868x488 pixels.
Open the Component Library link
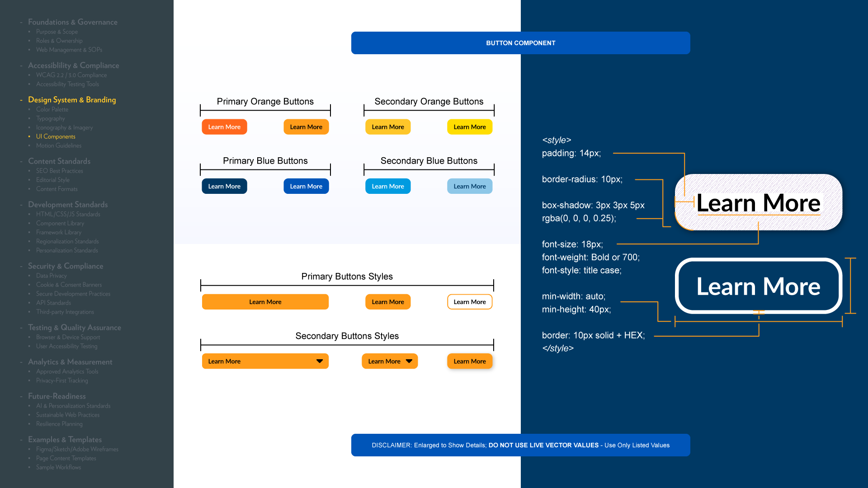click(x=60, y=223)
